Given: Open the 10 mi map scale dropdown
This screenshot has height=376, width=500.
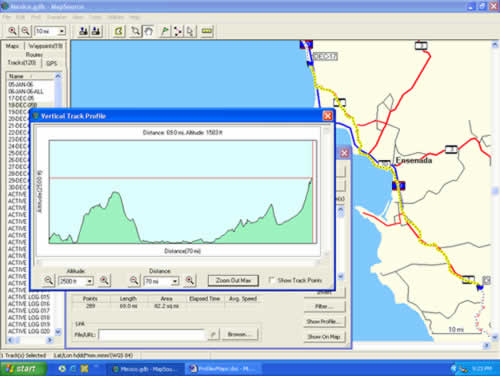Looking at the screenshot, I should [x=61, y=31].
